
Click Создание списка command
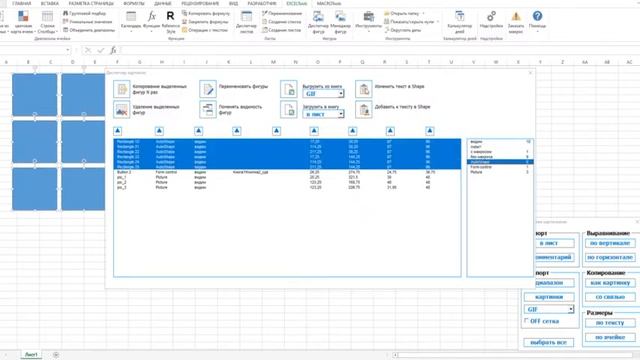point(282,22)
